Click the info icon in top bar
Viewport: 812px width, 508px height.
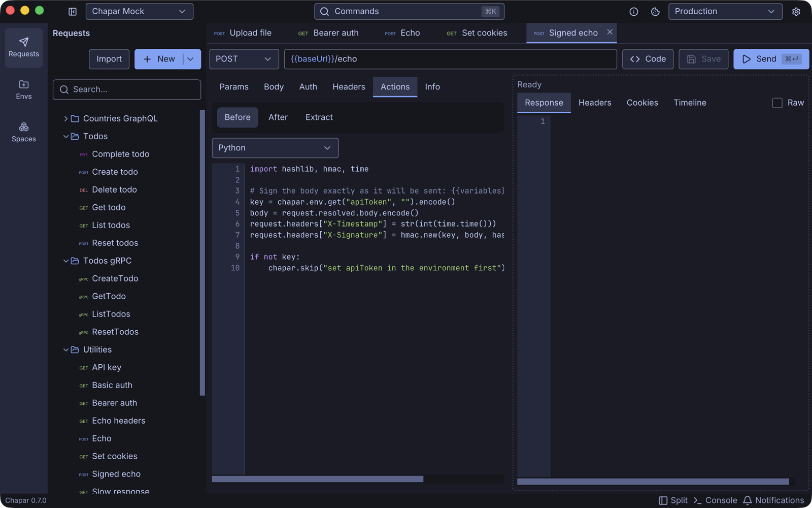coord(634,11)
